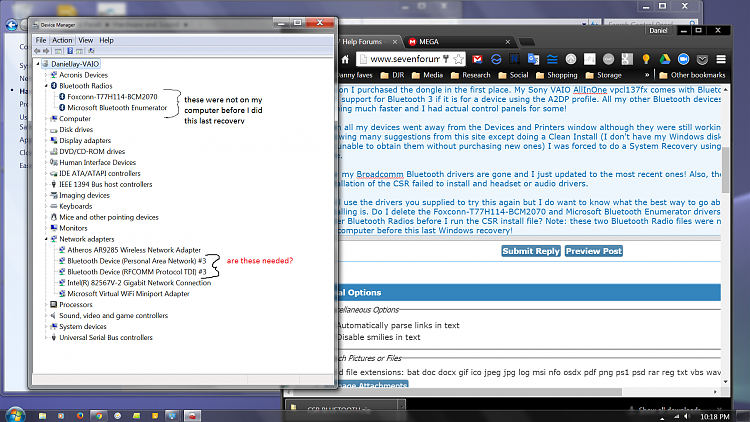Show hidden bookmarks with the chevron

[x=647, y=75]
